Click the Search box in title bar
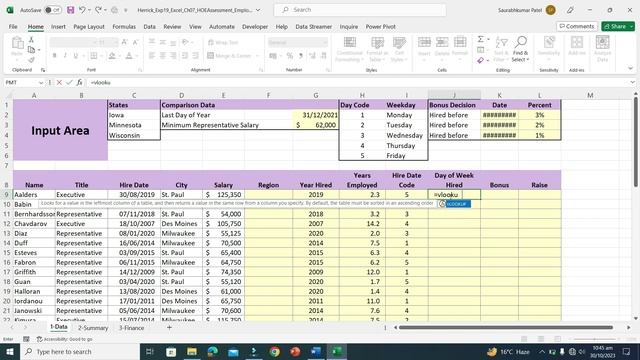640x360 pixels. pyautogui.click(x=360, y=10)
